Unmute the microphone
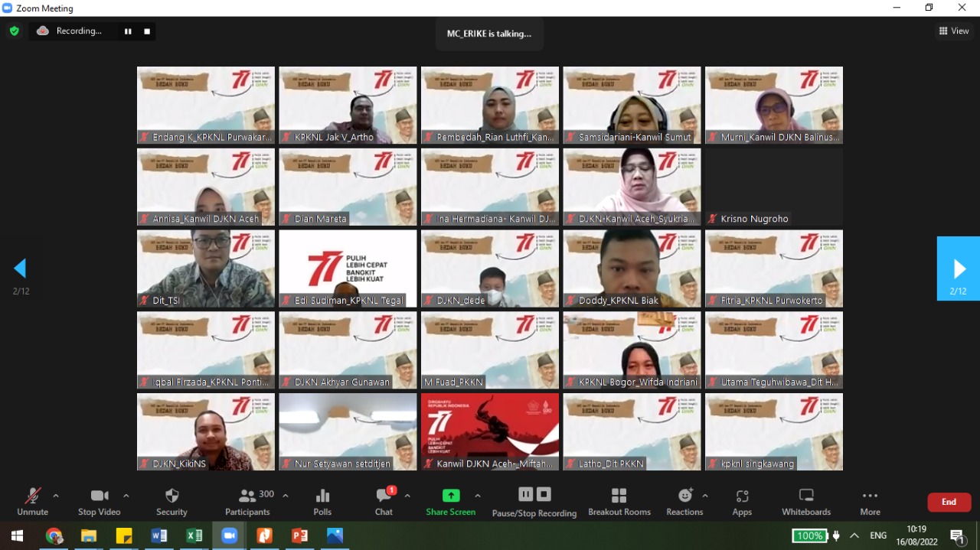This screenshot has width=980, height=550. point(32,502)
